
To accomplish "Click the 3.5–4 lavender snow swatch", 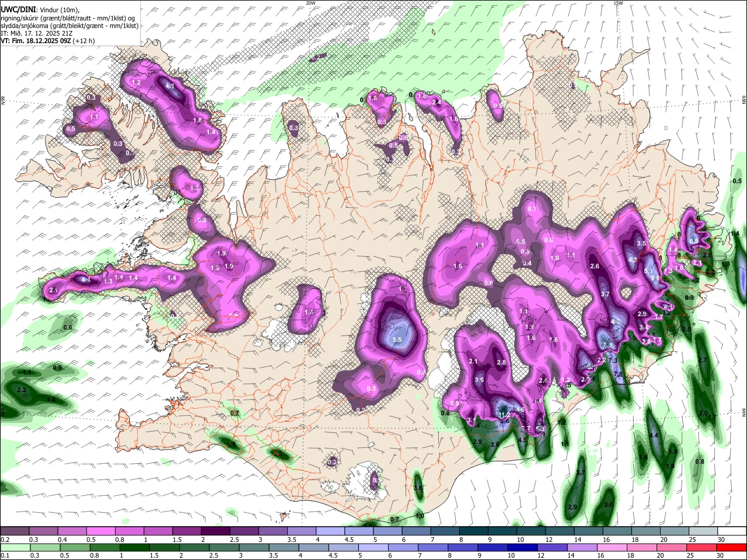I will coord(301,531).
